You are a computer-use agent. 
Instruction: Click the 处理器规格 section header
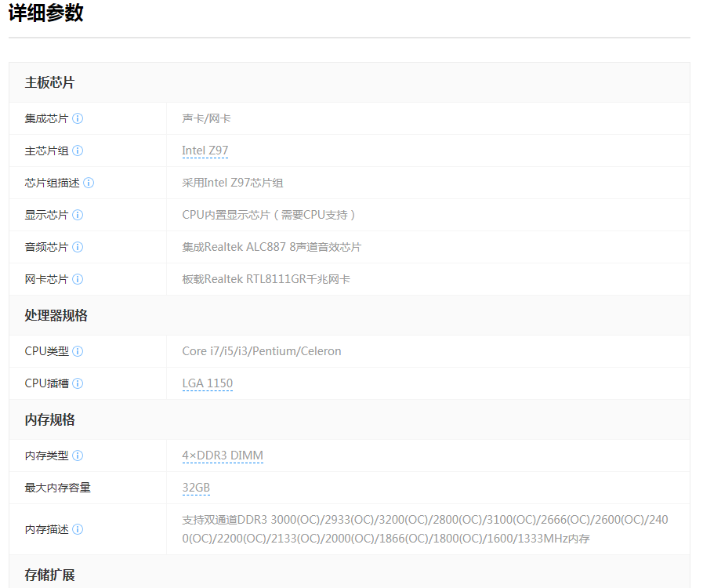[x=56, y=315]
